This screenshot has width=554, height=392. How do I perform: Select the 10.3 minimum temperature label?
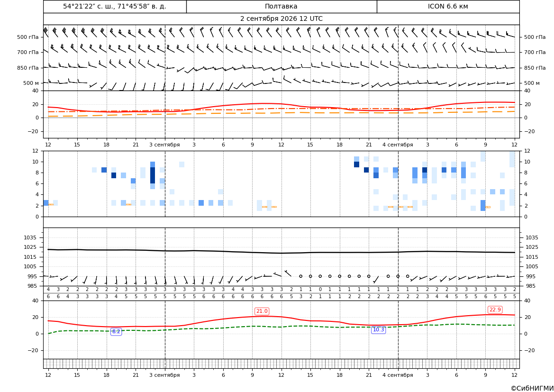(378, 329)
